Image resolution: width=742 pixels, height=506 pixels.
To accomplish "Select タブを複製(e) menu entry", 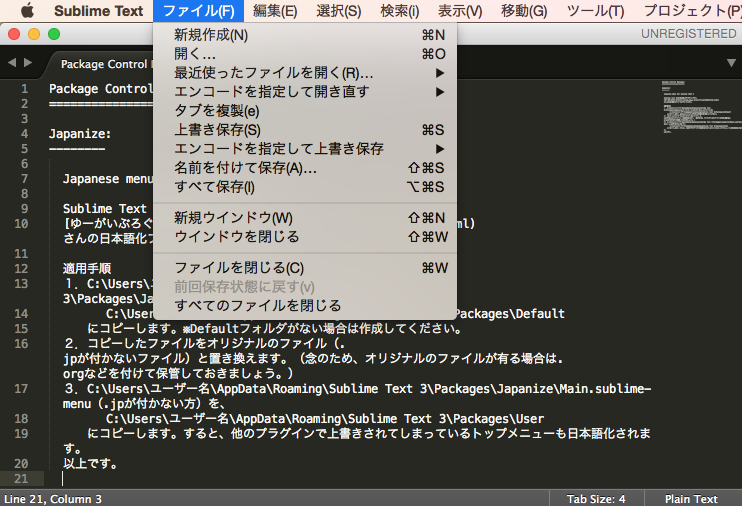I will tap(305, 111).
